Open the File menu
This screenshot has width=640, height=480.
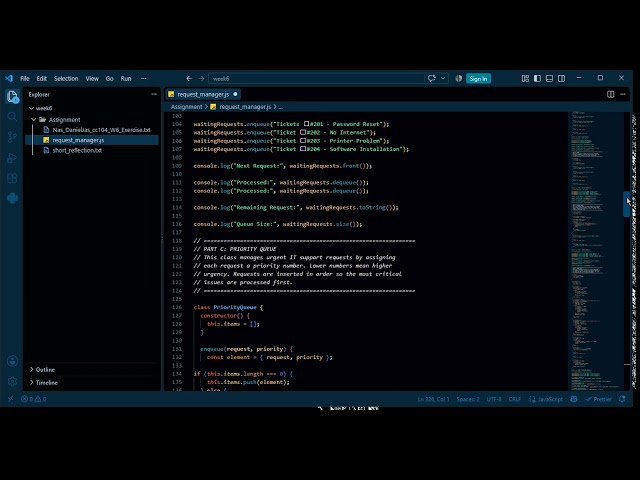25,78
